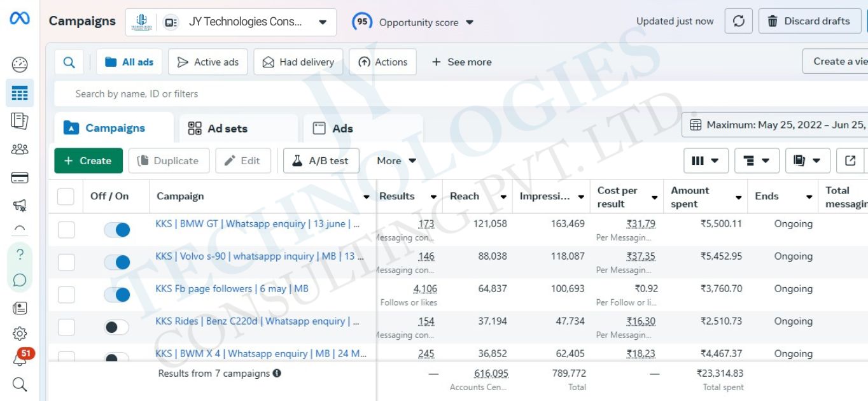Open Billing card icon in sidebar
The height and width of the screenshot is (401, 868).
point(20,178)
